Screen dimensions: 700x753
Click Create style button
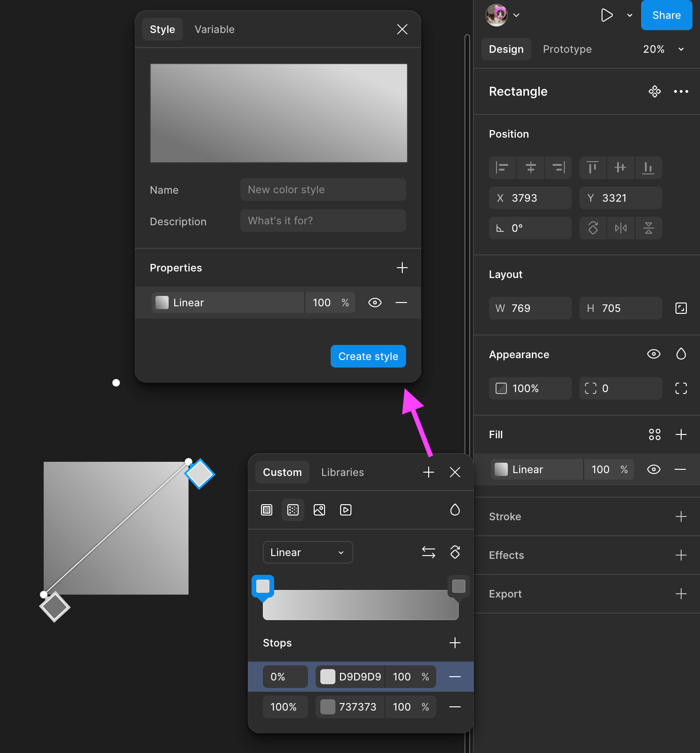368,356
